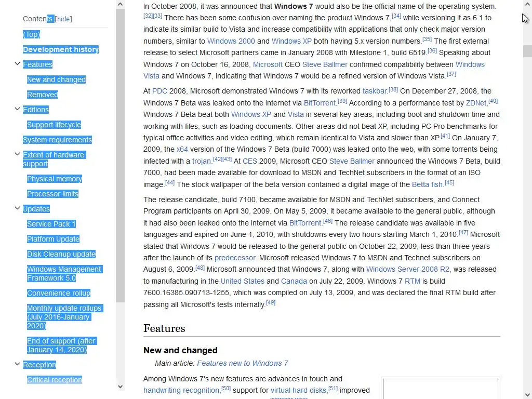This screenshot has width=532, height=399.
Task: Open Disk Cleanup update entry
Action: tap(61, 254)
